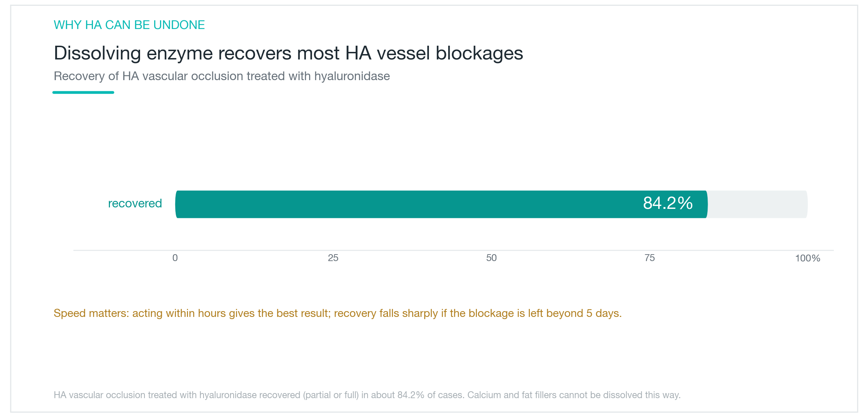This screenshot has width=868, height=417.
Task: Click the teal underline accent below subtitle
Action: point(83,92)
